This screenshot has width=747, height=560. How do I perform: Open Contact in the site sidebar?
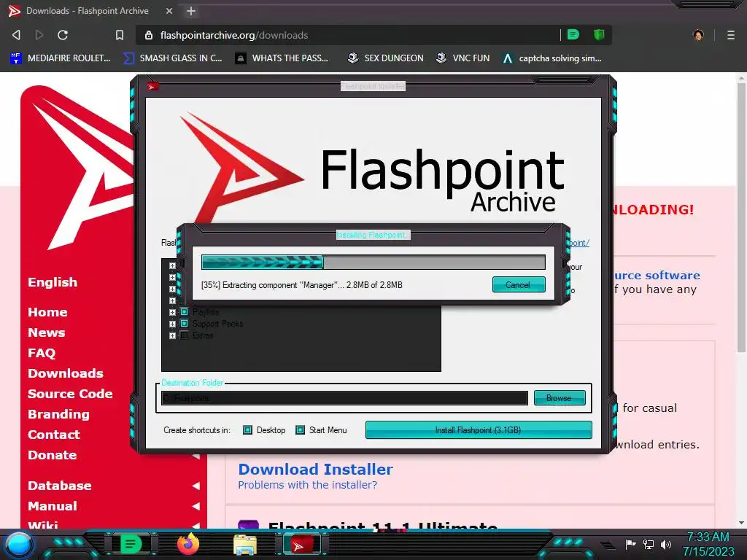[x=54, y=435]
